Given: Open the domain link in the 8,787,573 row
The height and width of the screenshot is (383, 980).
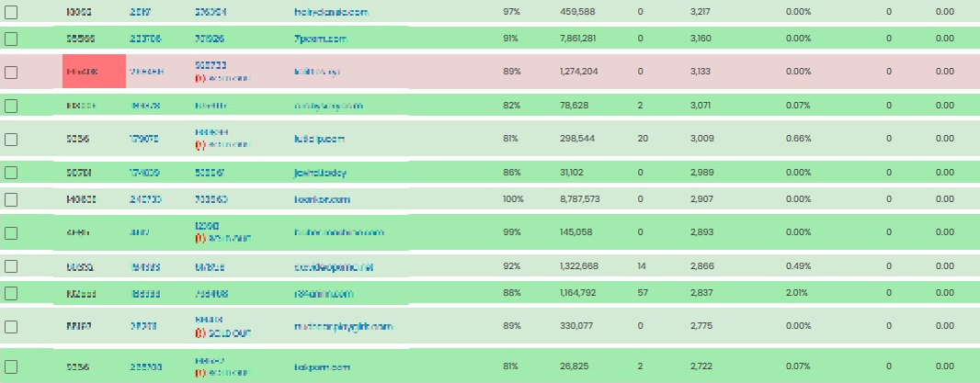Looking at the screenshot, I should click(x=324, y=199).
